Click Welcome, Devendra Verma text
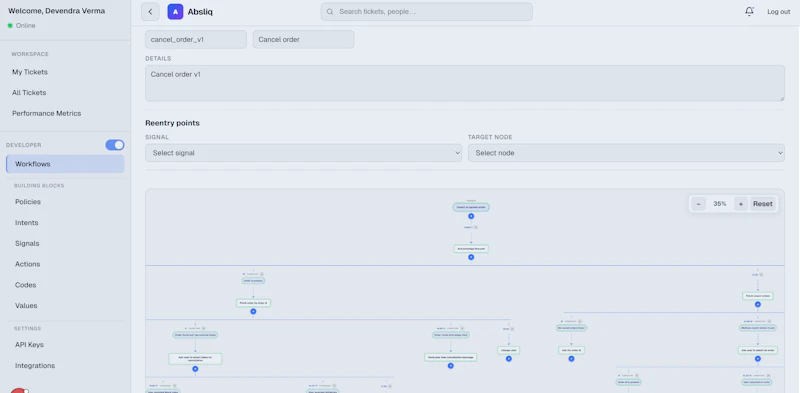 click(x=57, y=11)
